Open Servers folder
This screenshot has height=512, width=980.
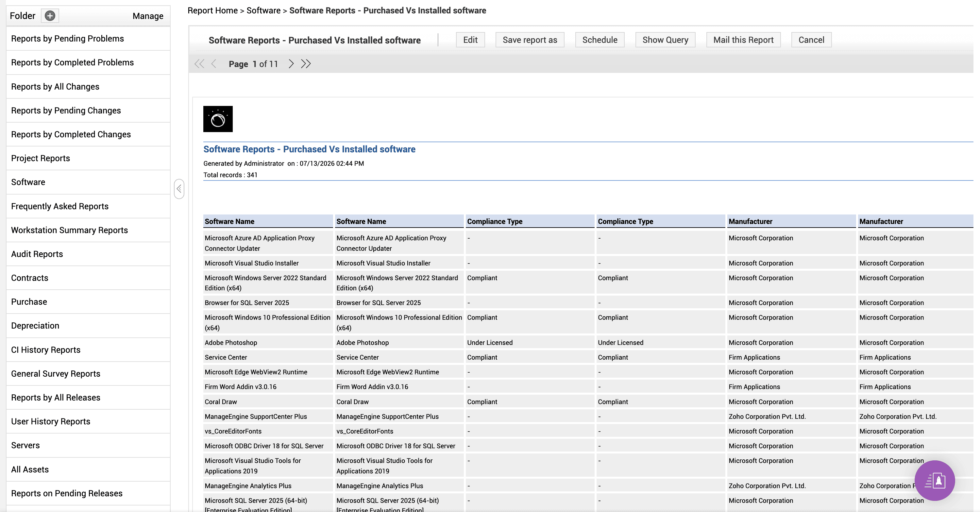pos(88,445)
